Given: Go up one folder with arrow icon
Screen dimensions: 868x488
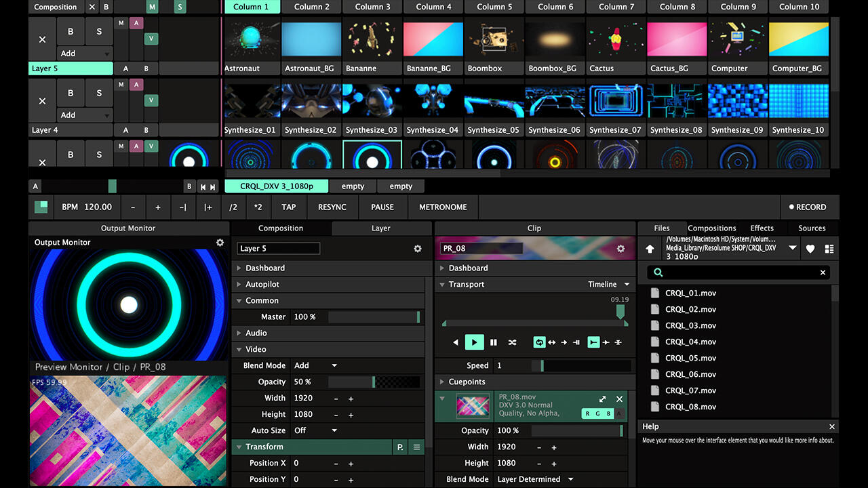Looking at the screenshot, I should (x=650, y=249).
